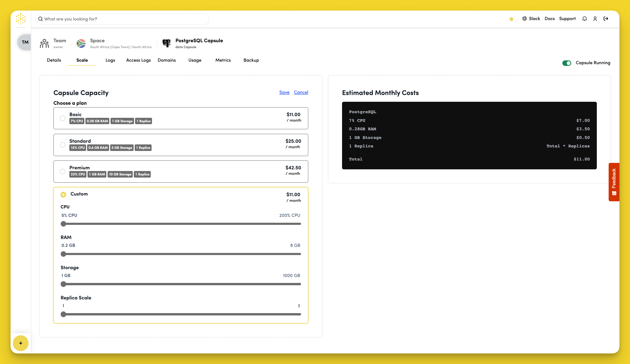Select the Standard plan radio button

tap(63, 145)
